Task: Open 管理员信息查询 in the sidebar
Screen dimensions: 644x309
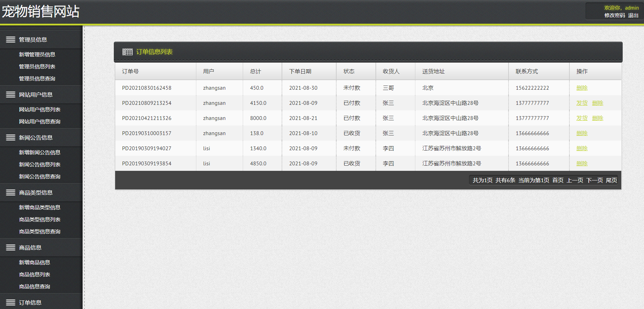Action: (37, 78)
